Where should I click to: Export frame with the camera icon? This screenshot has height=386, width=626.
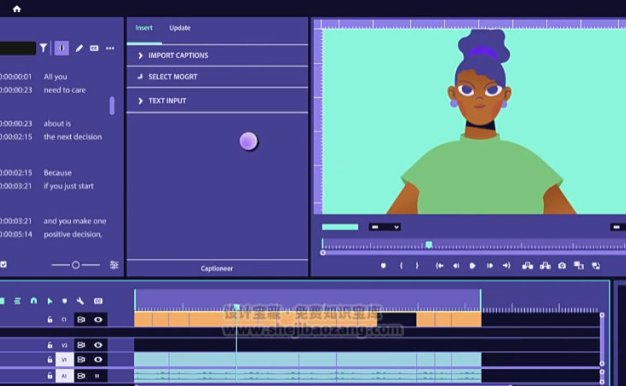pos(562,265)
